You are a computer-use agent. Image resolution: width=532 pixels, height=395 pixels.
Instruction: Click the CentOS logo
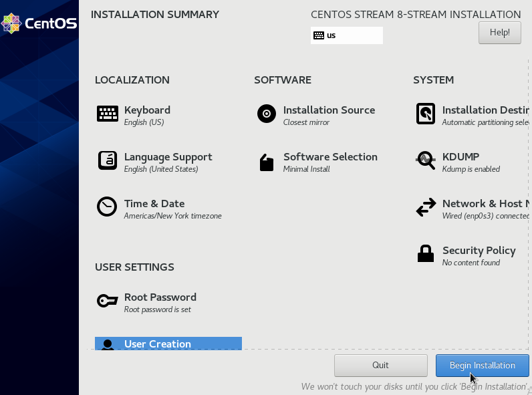coord(39,23)
